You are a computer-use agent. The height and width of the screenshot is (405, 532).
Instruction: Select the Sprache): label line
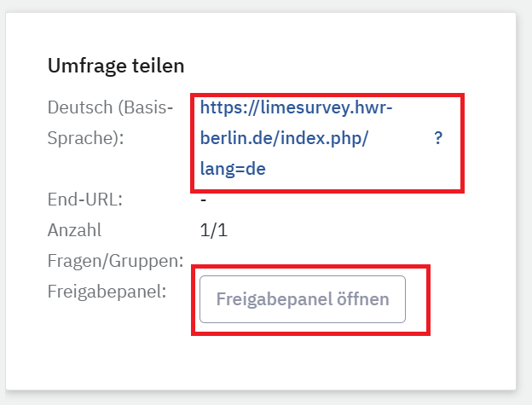click(x=85, y=138)
